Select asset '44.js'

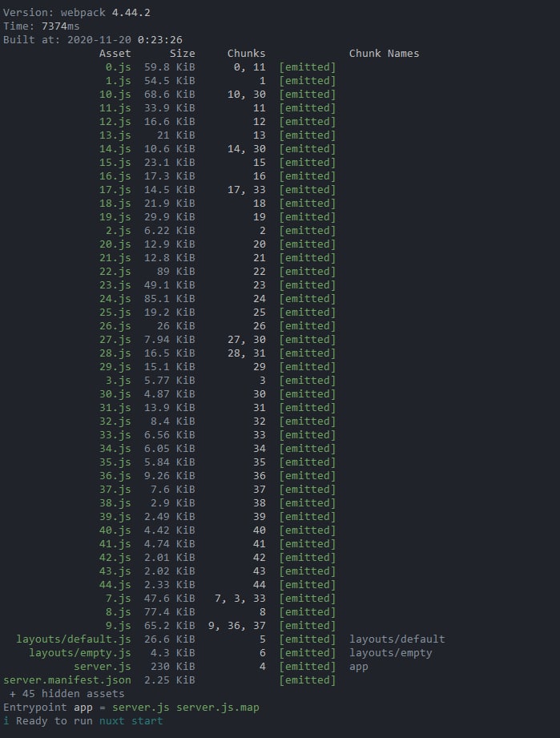click(x=115, y=586)
